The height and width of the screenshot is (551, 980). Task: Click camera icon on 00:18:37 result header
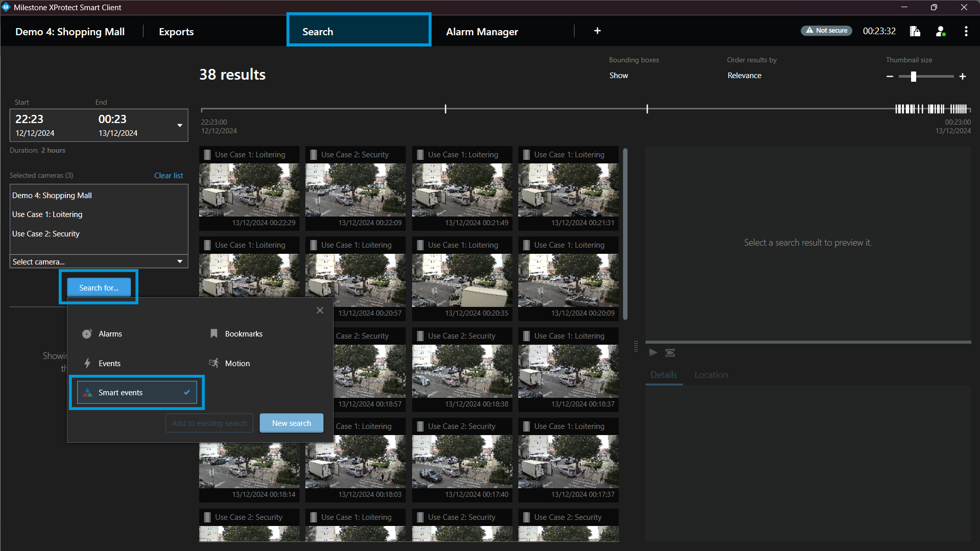click(x=526, y=336)
